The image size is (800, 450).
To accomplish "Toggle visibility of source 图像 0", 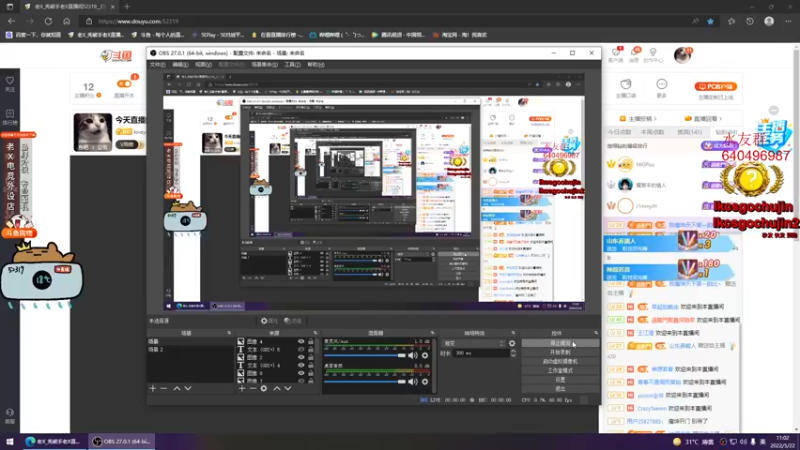I will coord(301,373).
